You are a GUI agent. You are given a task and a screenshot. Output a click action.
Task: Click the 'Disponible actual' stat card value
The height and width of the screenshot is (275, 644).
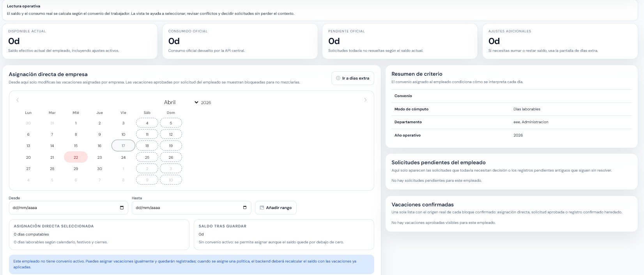click(x=14, y=41)
